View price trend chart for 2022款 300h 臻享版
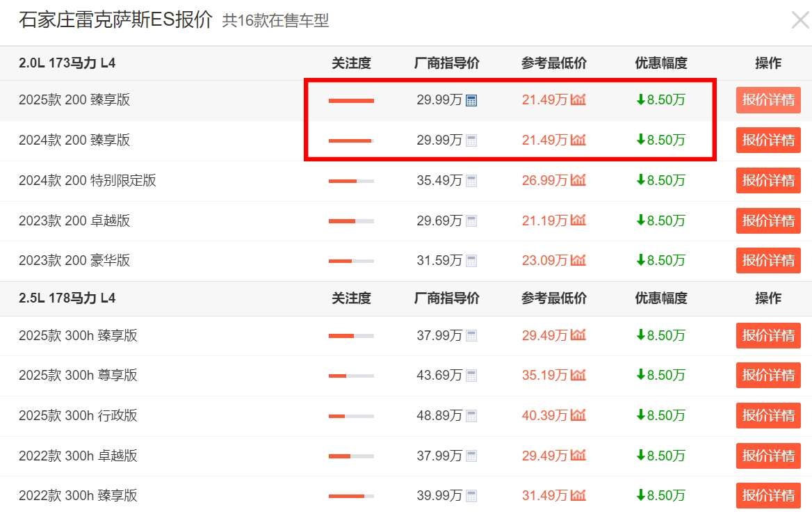This screenshot has height=514, width=812. coord(578,495)
